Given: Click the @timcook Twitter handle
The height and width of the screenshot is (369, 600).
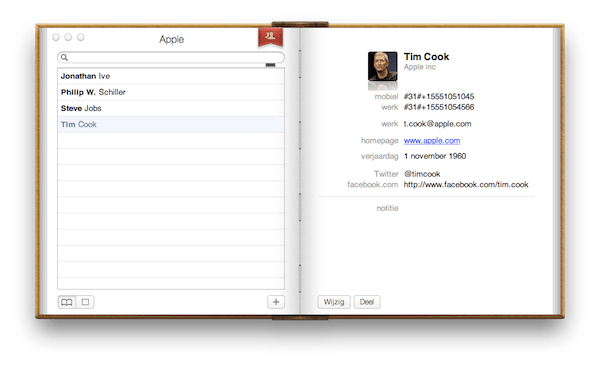Looking at the screenshot, I should 422,174.
